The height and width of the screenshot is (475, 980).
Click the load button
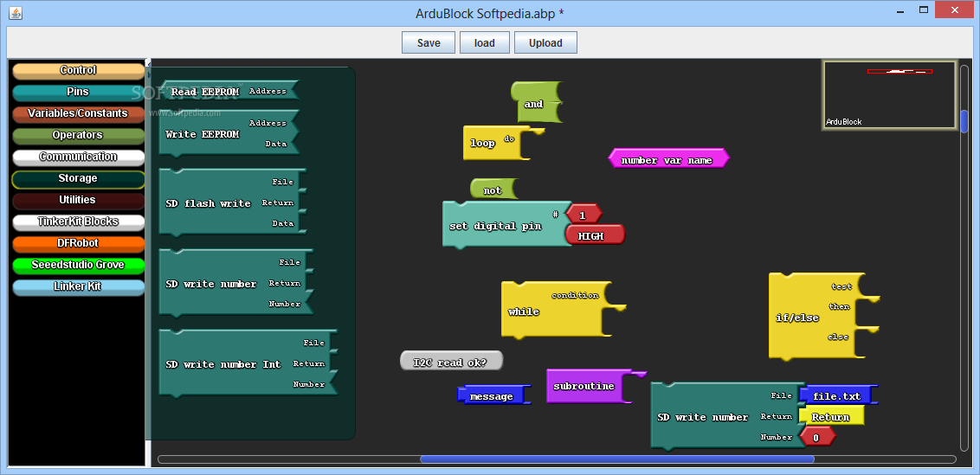pyautogui.click(x=485, y=43)
